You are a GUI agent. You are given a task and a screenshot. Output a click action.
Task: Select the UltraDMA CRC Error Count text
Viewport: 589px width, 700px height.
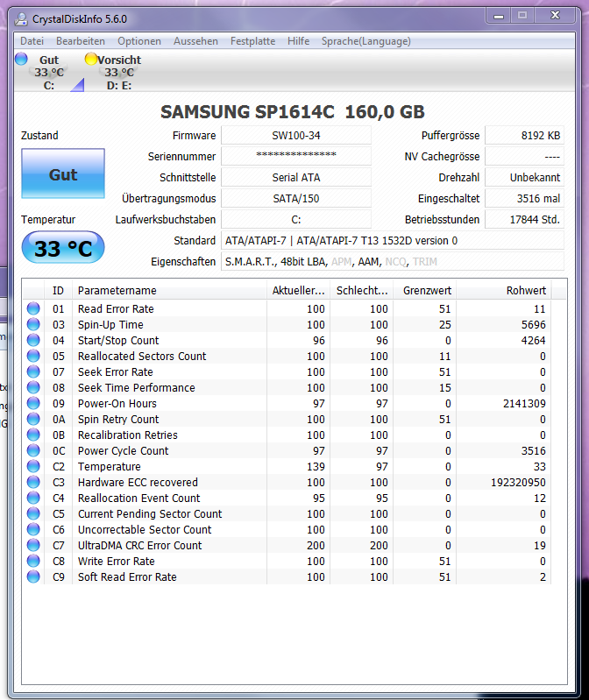[x=139, y=546]
